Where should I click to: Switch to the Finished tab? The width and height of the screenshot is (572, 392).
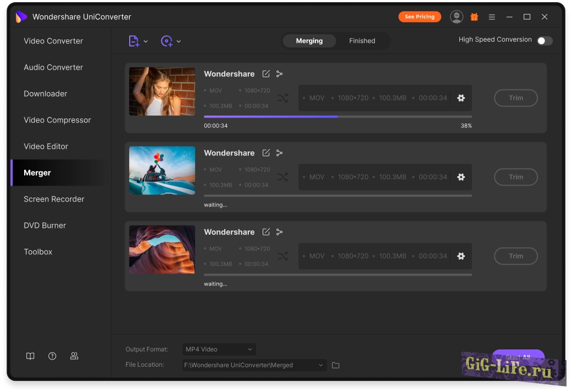[x=362, y=41]
